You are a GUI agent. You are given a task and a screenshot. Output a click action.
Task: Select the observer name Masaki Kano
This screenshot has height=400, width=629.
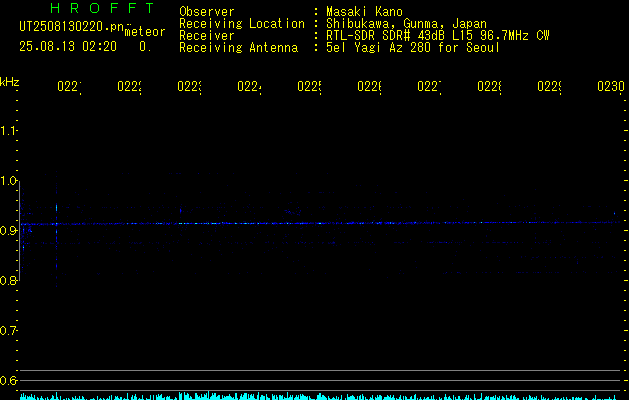(x=364, y=11)
